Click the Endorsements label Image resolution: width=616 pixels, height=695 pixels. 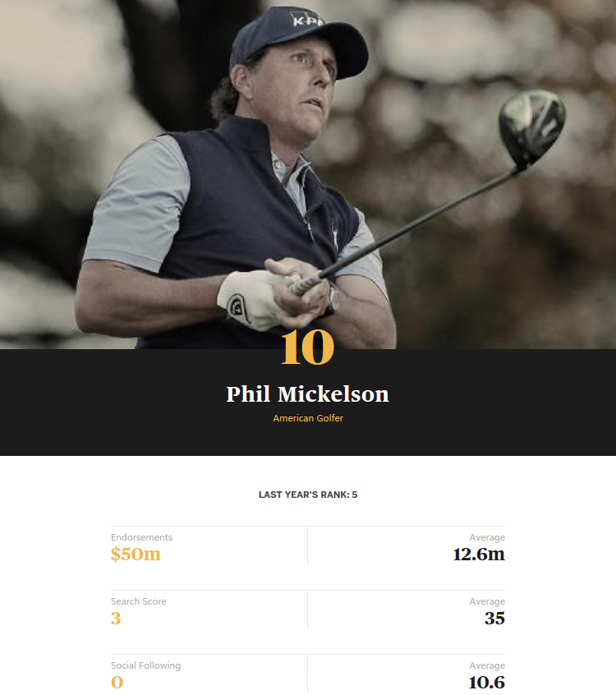141,537
